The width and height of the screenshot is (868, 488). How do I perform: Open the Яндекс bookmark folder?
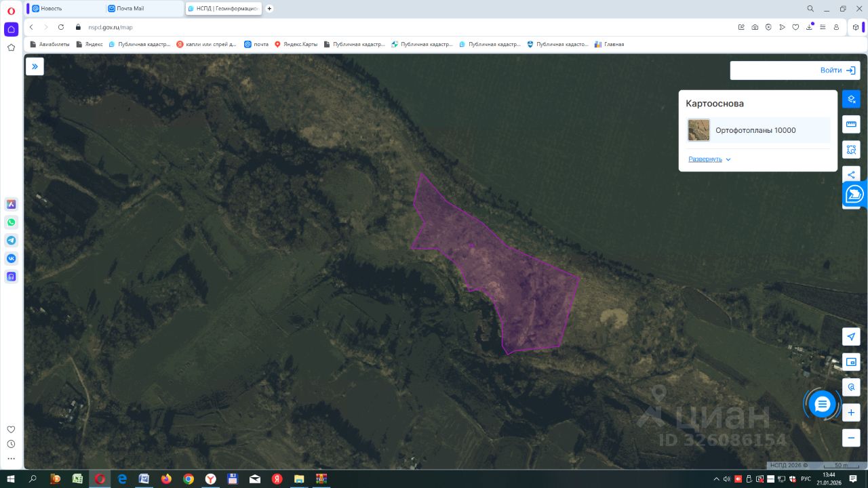[x=90, y=44]
